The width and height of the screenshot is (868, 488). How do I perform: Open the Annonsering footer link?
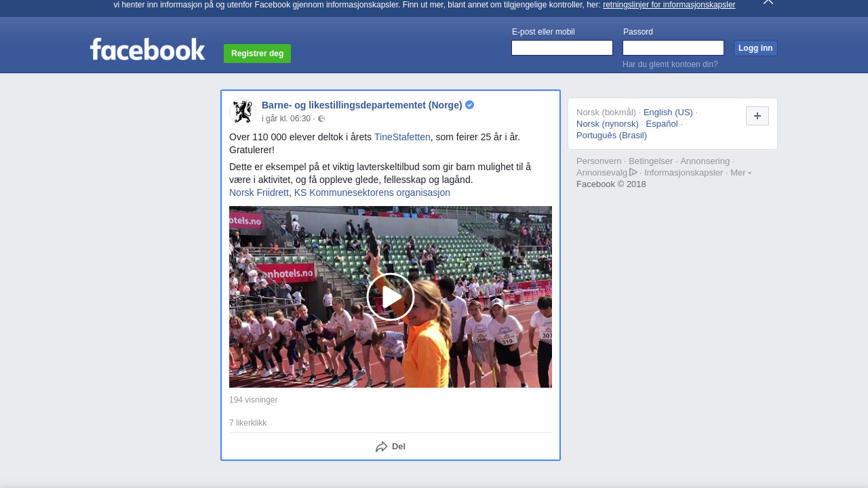[x=705, y=161]
